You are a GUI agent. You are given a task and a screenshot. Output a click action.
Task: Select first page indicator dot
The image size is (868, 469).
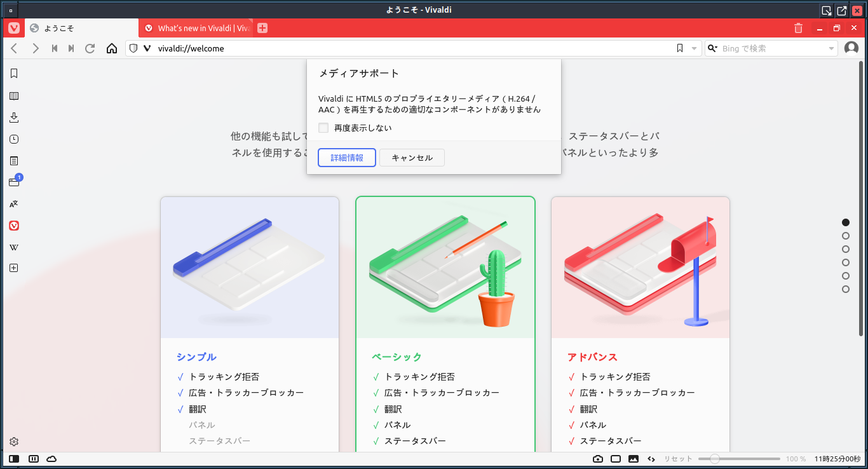846,222
